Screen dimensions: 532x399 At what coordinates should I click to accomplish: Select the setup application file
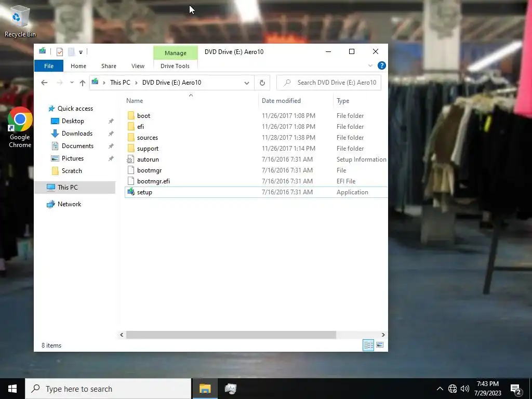click(x=256, y=192)
